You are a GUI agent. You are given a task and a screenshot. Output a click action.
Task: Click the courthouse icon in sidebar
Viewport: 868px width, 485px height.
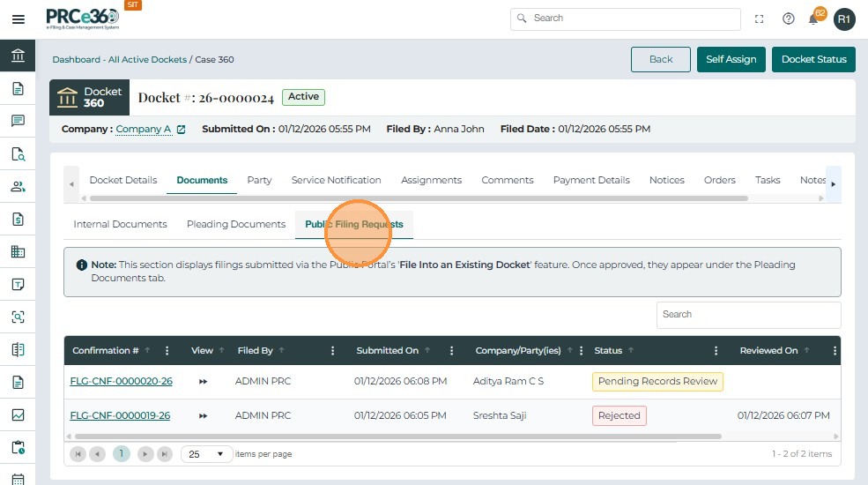coord(18,56)
